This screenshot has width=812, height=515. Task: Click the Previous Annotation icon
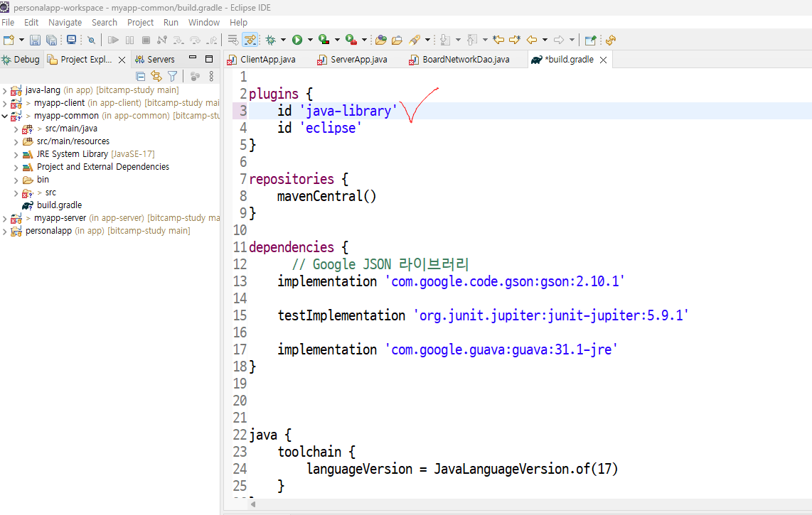[x=471, y=40]
